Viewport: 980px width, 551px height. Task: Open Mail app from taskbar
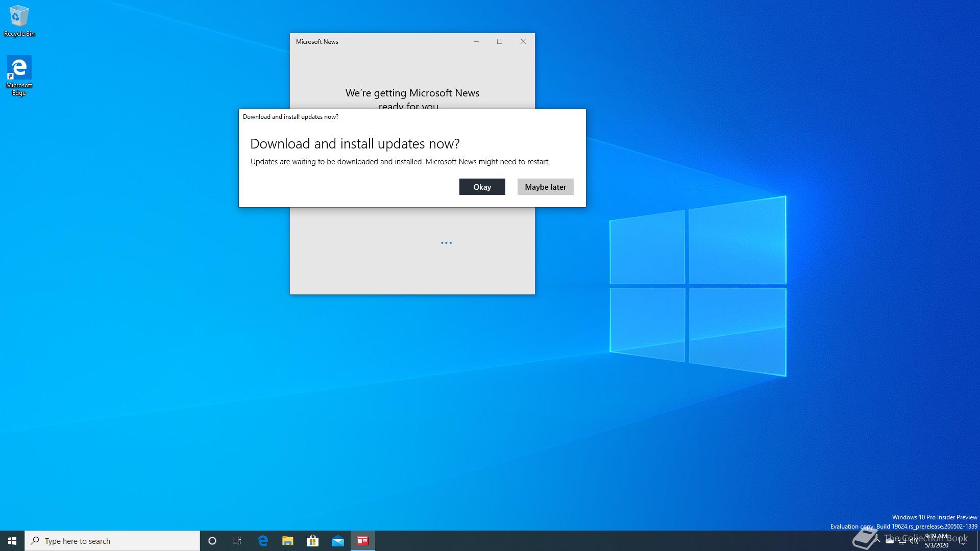338,541
